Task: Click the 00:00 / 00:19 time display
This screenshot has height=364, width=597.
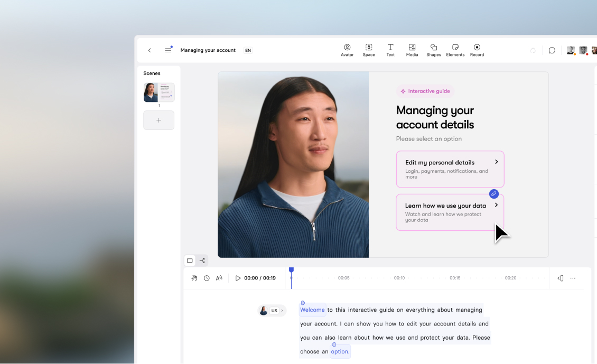Action: tap(259, 278)
